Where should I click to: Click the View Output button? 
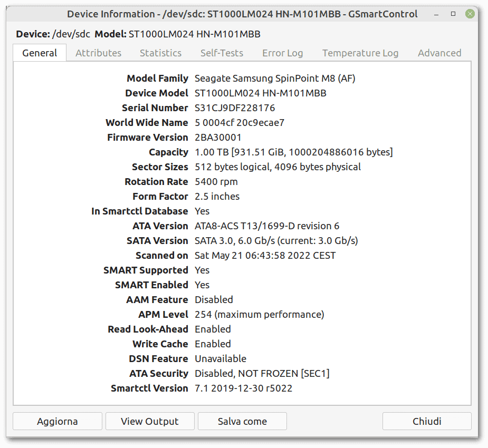[150, 421]
